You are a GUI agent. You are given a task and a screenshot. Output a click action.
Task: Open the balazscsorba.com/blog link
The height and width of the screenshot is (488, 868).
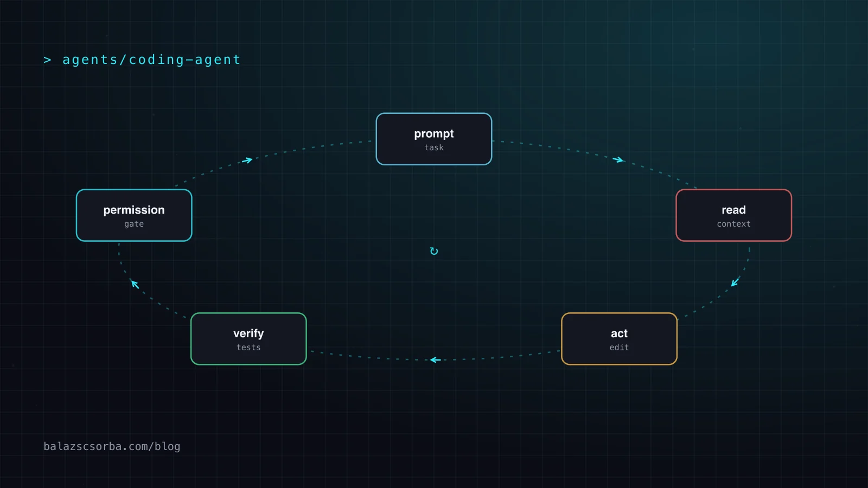(112, 446)
